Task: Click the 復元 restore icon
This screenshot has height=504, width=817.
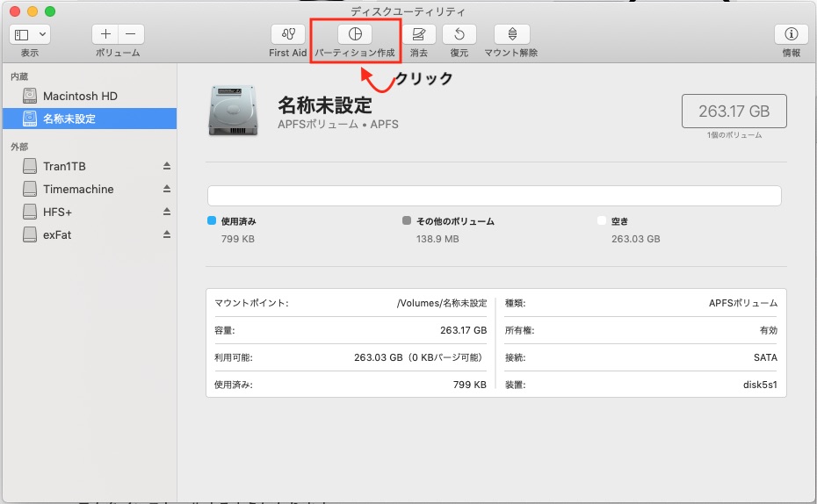Action: coord(459,34)
